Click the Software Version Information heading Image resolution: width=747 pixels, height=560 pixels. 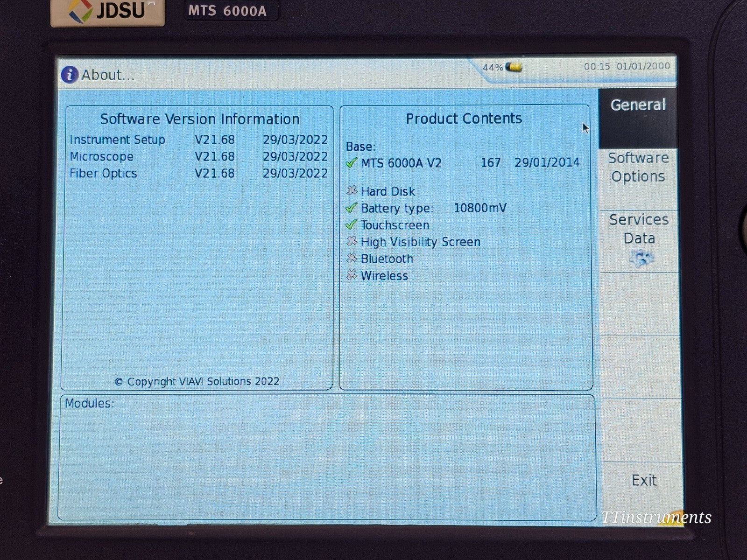(200, 119)
